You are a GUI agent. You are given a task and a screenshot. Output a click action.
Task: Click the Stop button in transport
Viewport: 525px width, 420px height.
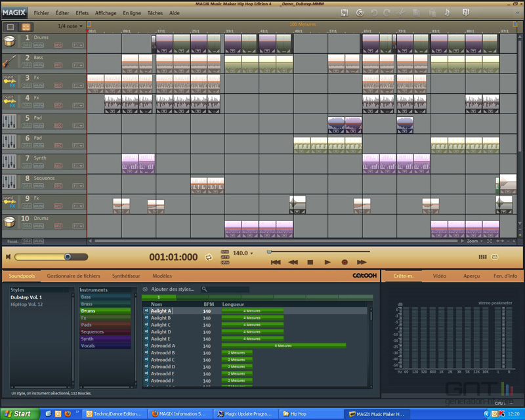(310, 262)
